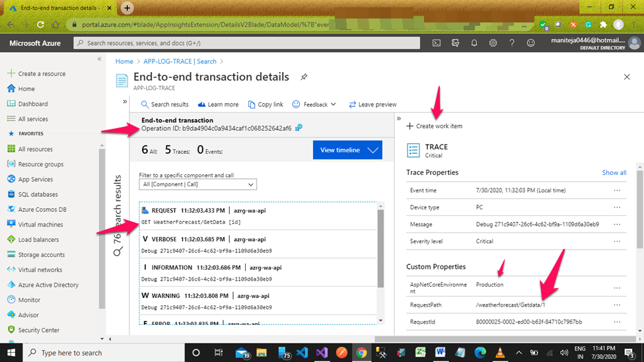The width and height of the screenshot is (644, 362).
Task: Collapse the left portal sidebar
Action: coord(99,59)
